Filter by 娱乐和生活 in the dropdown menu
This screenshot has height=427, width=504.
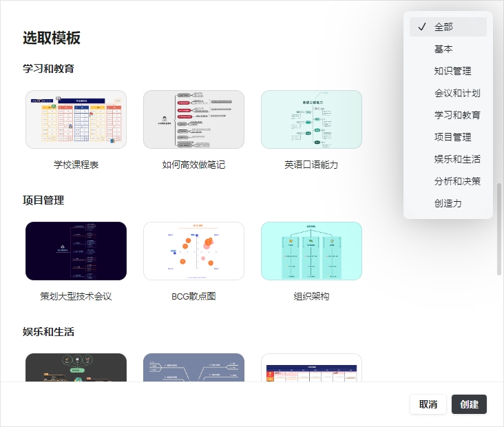coord(448,159)
